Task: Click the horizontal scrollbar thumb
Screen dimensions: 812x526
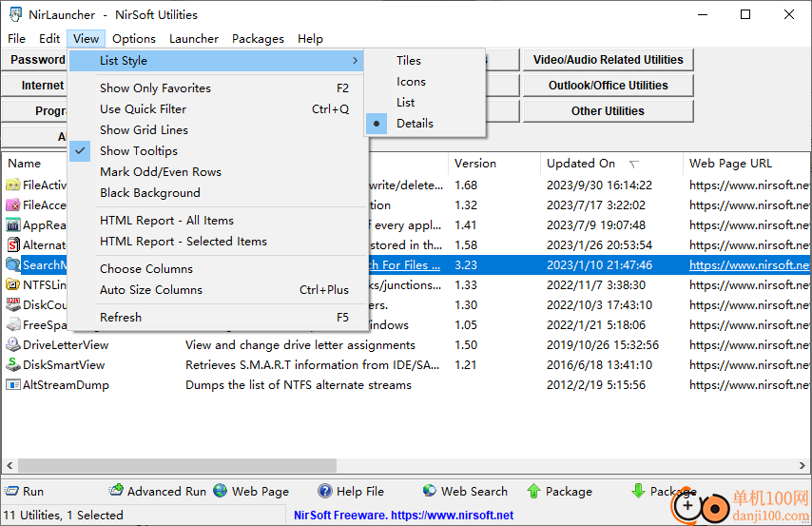Action: pyautogui.click(x=177, y=465)
